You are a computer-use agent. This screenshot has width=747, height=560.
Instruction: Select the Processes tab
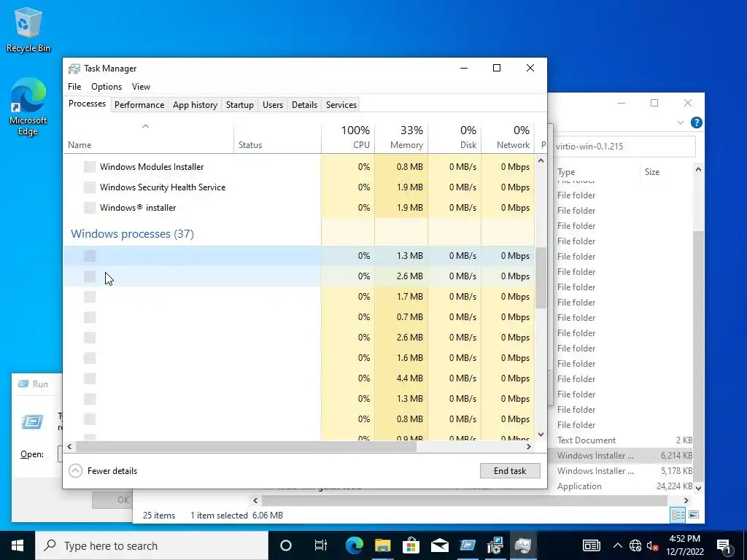87,104
